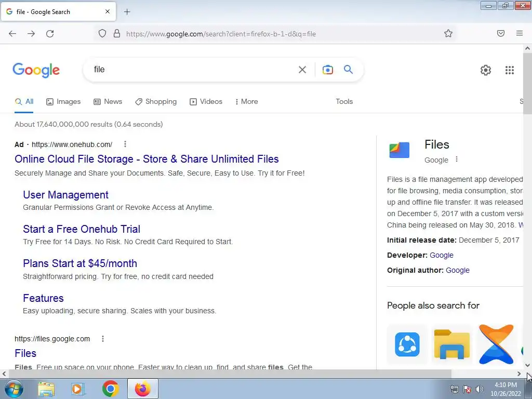Click the blue magnifier search button
Viewport: 532px width, 399px height.
coord(349,70)
